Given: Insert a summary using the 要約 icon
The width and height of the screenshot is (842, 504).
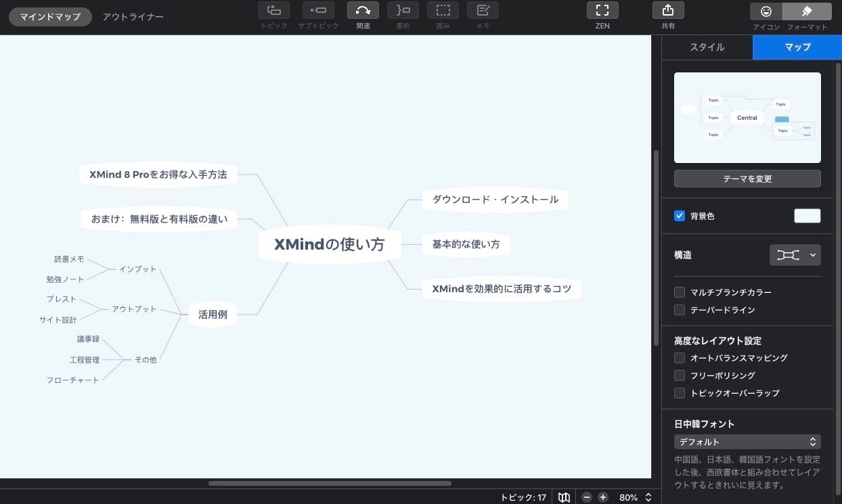Looking at the screenshot, I should [x=403, y=10].
